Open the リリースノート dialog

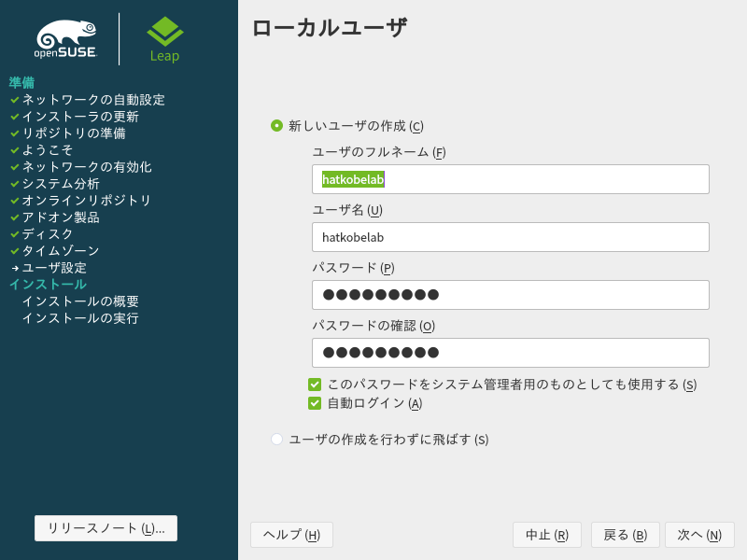click(105, 527)
